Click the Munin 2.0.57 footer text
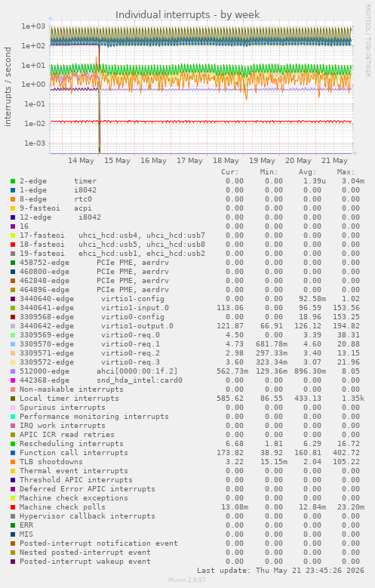The image size is (375, 588). click(187, 580)
